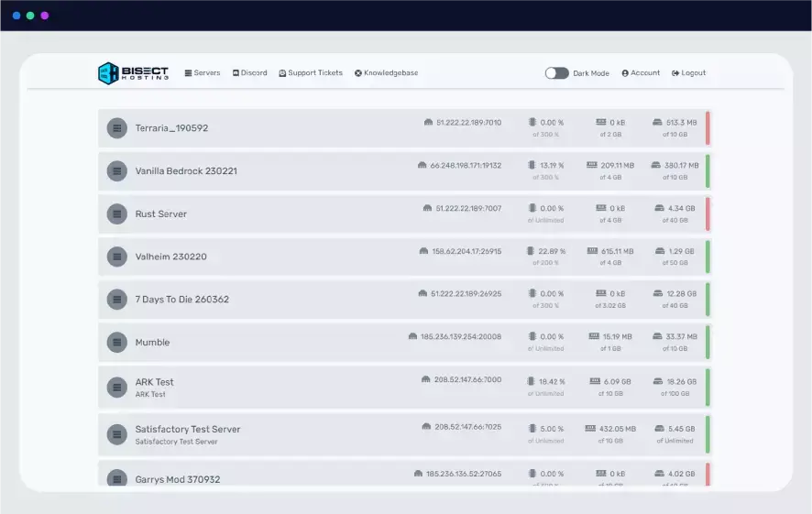This screenshot has width=812, height=514.
Task: Click the CPU icon in ARK Test row
Action: (x=531, y=381)
